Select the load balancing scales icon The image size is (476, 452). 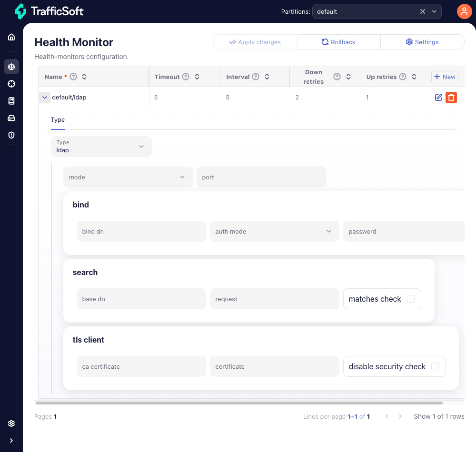(x=11, y=67)
